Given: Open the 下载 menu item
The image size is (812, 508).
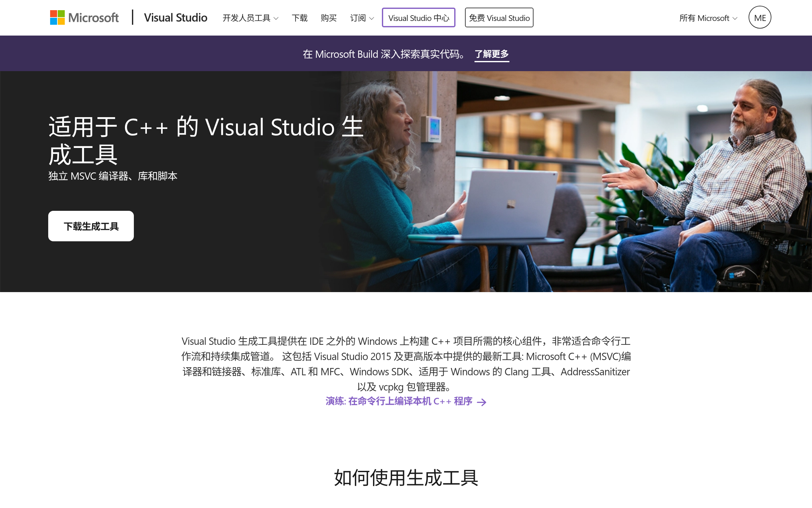Looking at the screenshot, I should coord(299,18).
